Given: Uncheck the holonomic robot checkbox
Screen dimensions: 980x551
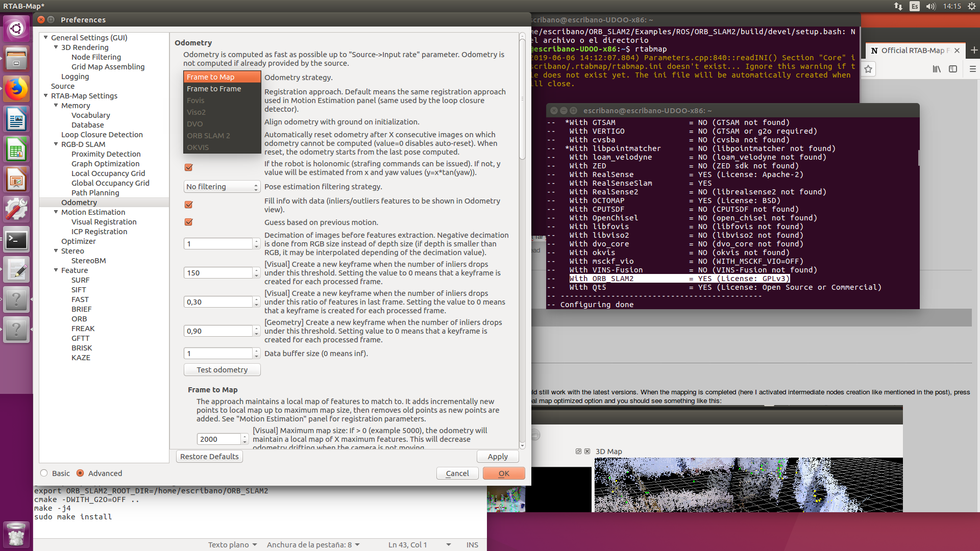Looking at the screenshot, I should point(188,167).
